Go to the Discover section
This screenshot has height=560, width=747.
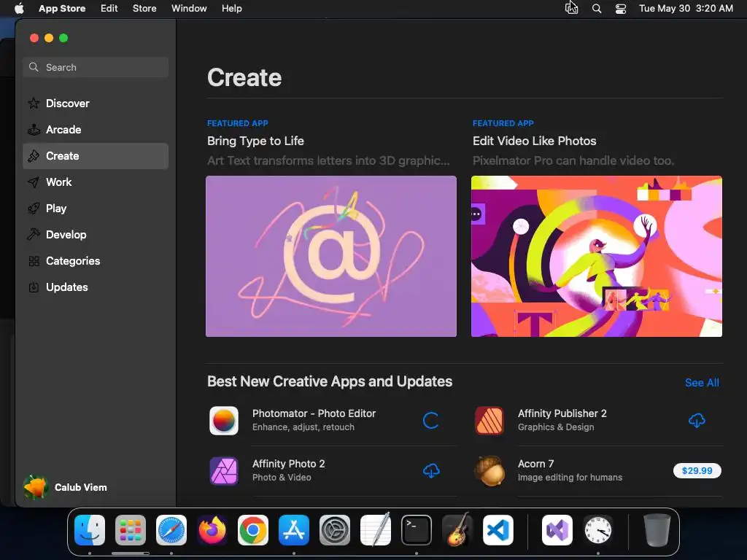[x=96, y=104]
